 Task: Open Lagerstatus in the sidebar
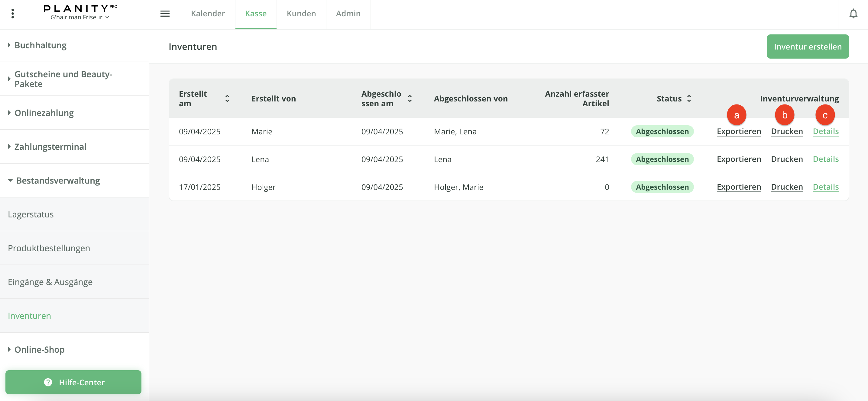click(x=31, y=214)
